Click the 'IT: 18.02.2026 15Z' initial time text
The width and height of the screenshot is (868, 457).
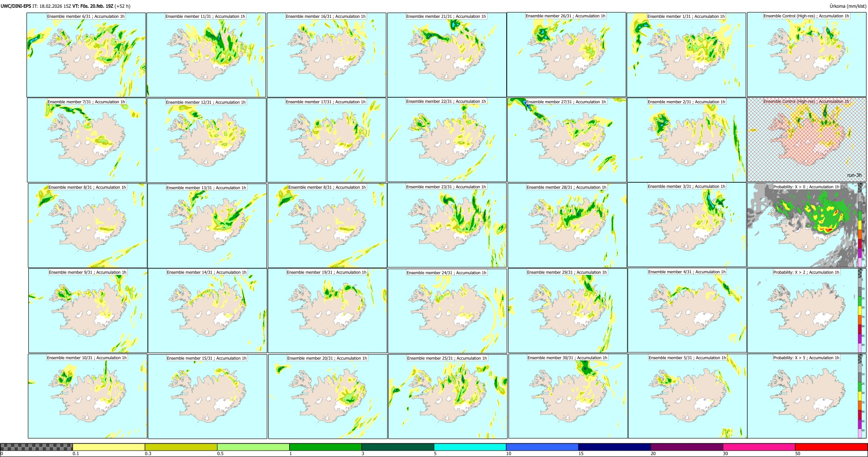52,6
